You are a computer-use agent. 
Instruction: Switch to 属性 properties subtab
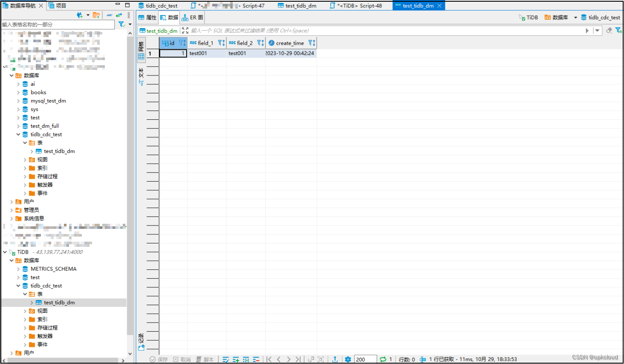point(147,17)
